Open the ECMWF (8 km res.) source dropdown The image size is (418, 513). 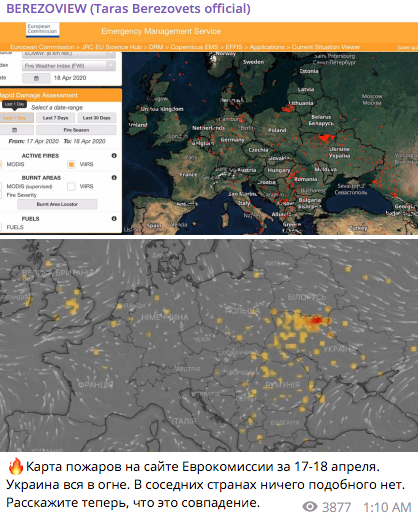click(x=69, y=54)
